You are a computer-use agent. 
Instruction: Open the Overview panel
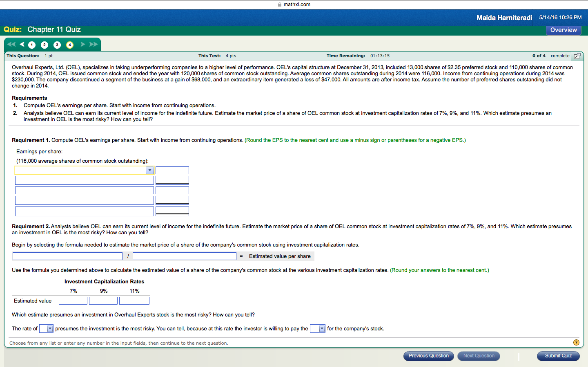click(x=563, y=30)
